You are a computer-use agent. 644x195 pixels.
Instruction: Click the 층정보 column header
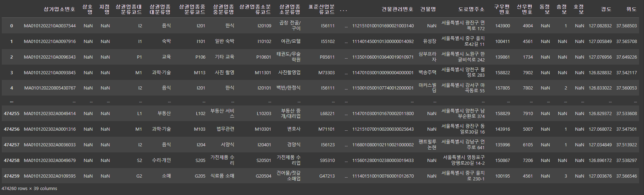[x=562, y=9]
